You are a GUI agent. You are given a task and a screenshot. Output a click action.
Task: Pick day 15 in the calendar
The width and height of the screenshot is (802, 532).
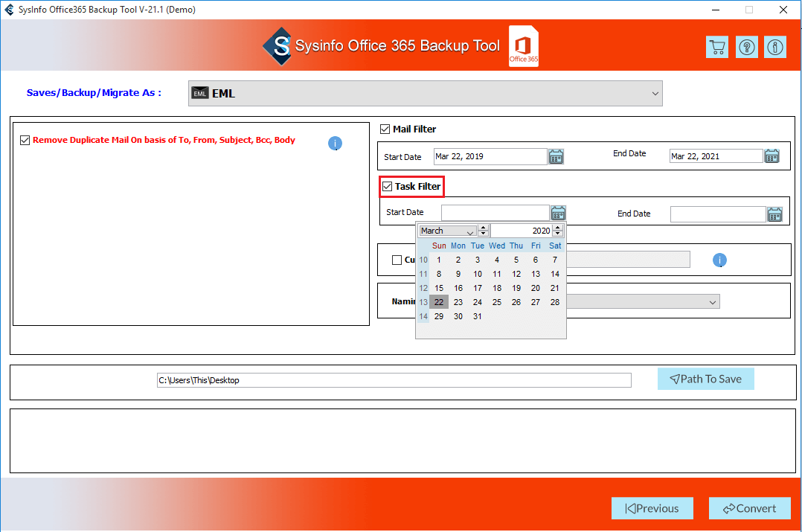(x=439, y=288)
